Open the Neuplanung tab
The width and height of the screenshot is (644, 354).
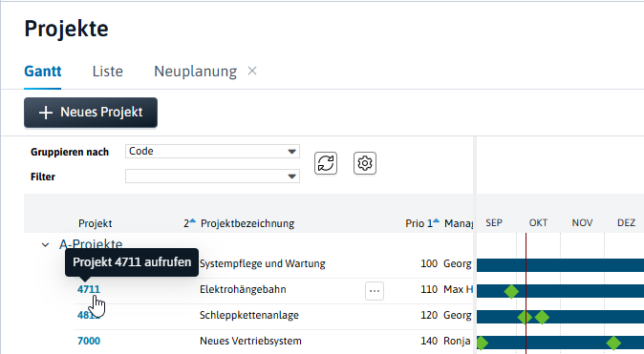tap(196, 72)
